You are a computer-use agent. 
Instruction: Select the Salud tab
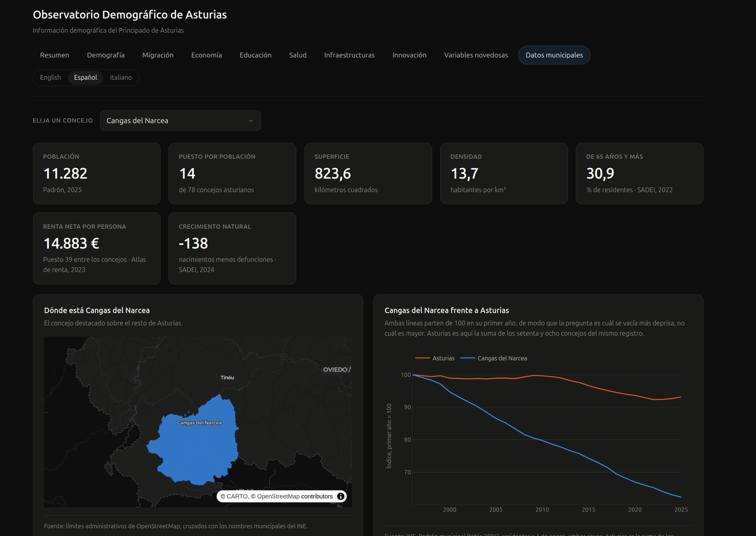coord(298,55)
